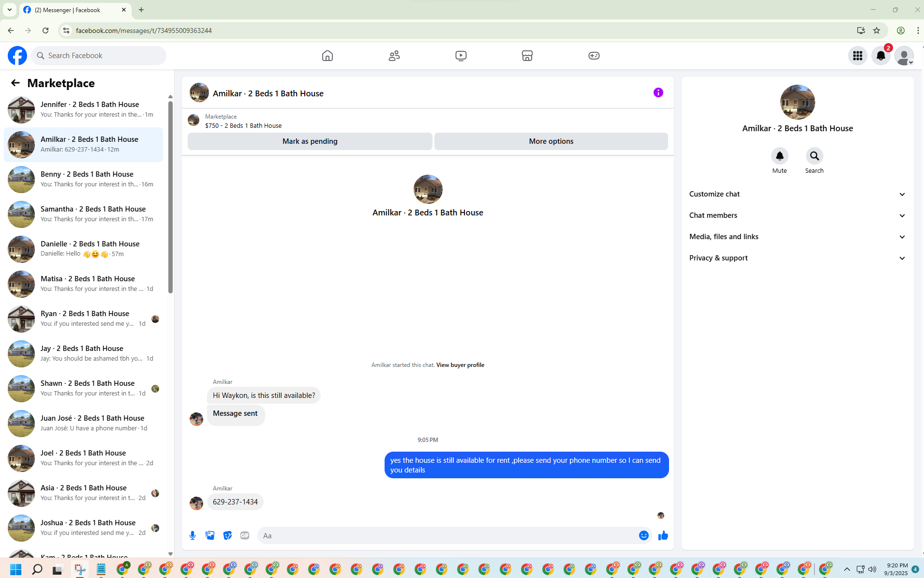The image size is (924, 578).
Task: Open the Friends icon in top navigation
Action: [x=394, y=56]
